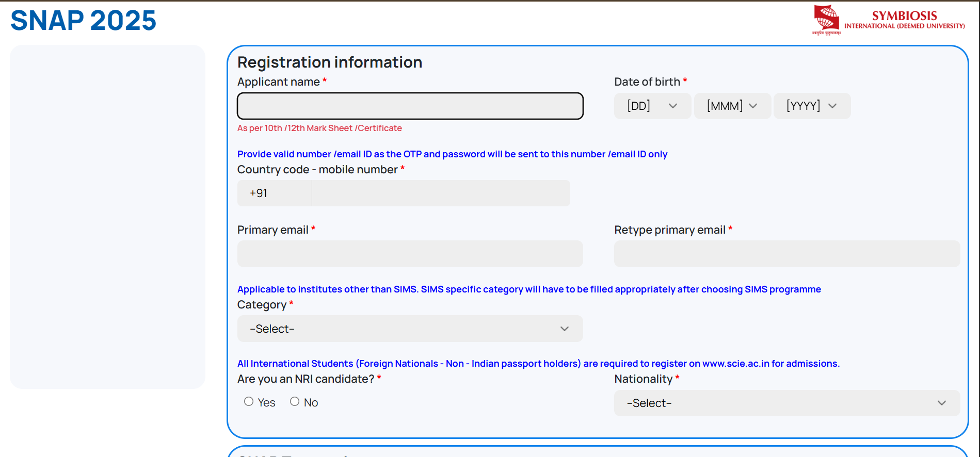
Task: Click the OTP and password notice text
Action: tap(452, 154)
